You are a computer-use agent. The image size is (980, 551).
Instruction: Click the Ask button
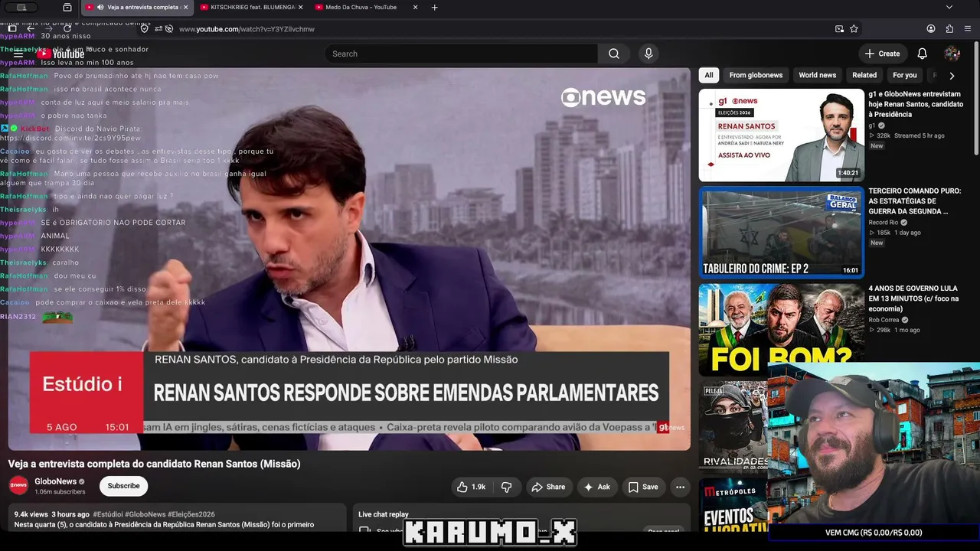[x=597, y=487]
